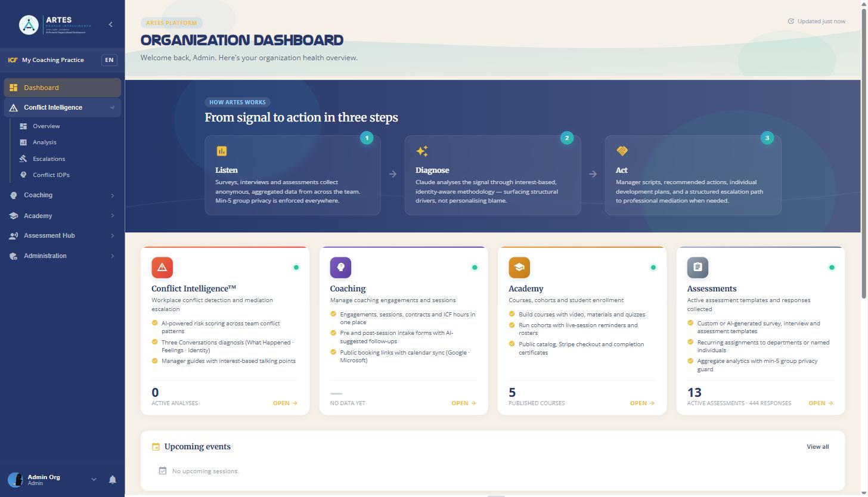Select Assessment Hub in the sidebar

pos(63,236)
